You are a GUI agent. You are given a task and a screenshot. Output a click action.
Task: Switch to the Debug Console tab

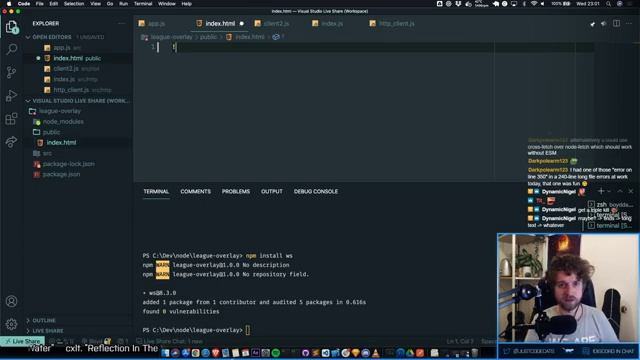(316, 191)
